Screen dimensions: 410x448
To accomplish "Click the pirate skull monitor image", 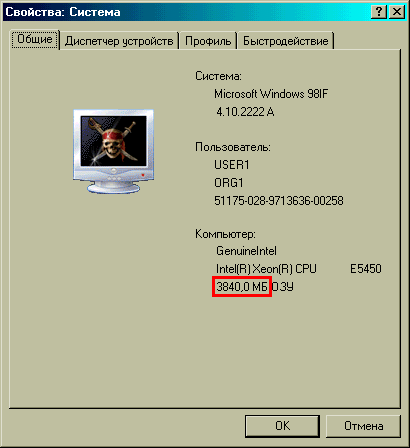I will click(x=113, y=152).
